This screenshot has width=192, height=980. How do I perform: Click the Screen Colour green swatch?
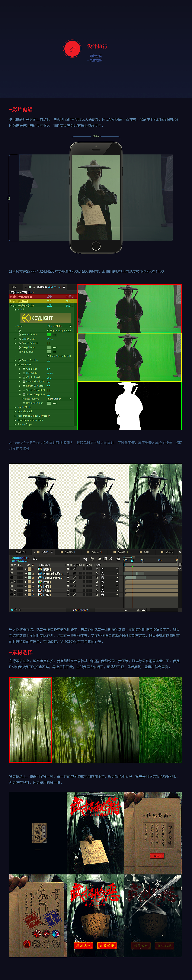click(49, 335)
